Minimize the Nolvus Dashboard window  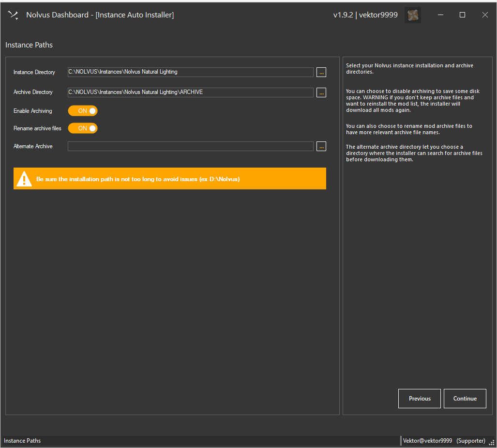pyautogui.click(x=440, y=15)
